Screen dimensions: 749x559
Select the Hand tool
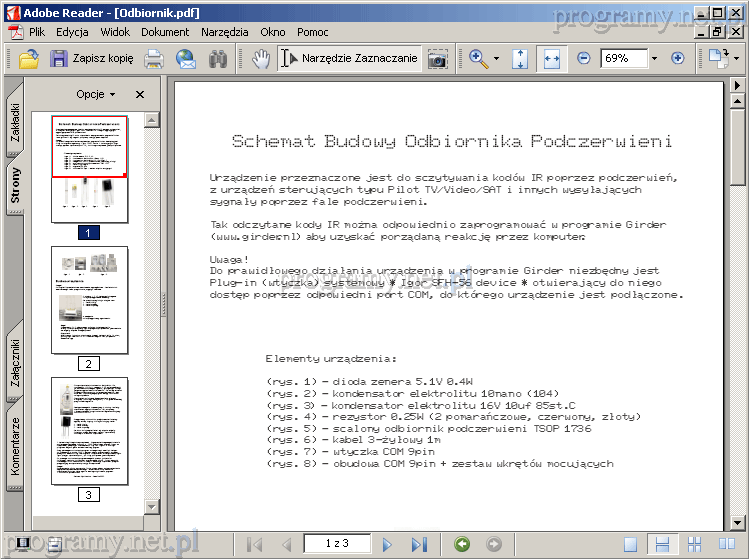click(x=261, y=59)
